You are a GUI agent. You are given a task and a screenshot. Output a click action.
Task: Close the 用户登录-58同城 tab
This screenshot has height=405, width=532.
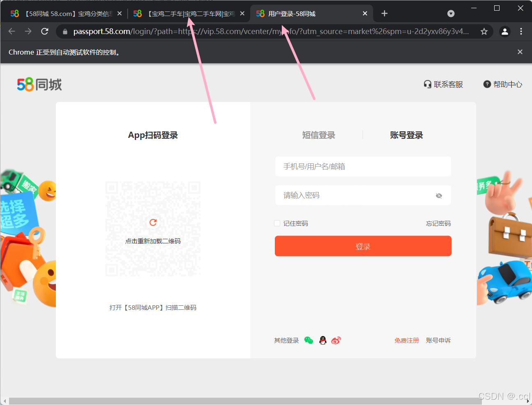[365, 14]
